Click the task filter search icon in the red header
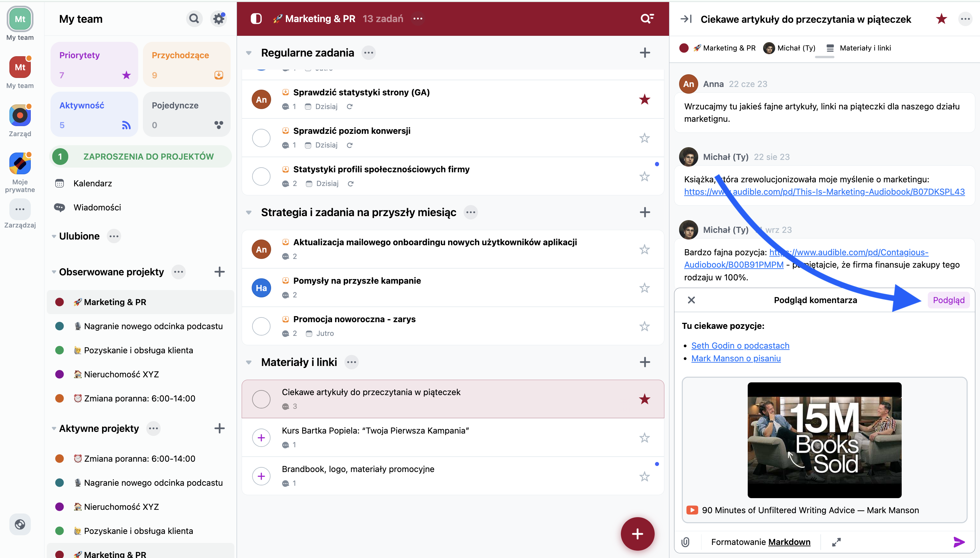Screen dimensions: 980x558 647,18
